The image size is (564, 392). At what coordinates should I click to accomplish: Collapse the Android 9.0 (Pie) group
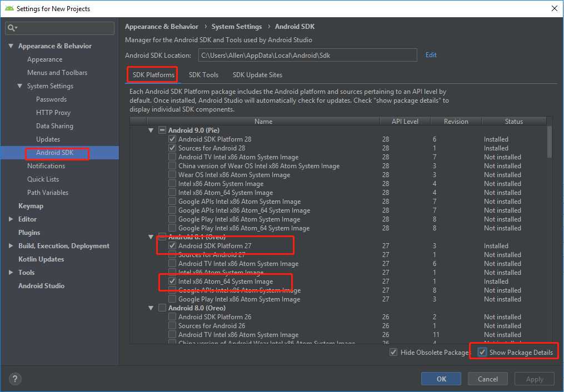pyautogui.click(x=151, y=130)
